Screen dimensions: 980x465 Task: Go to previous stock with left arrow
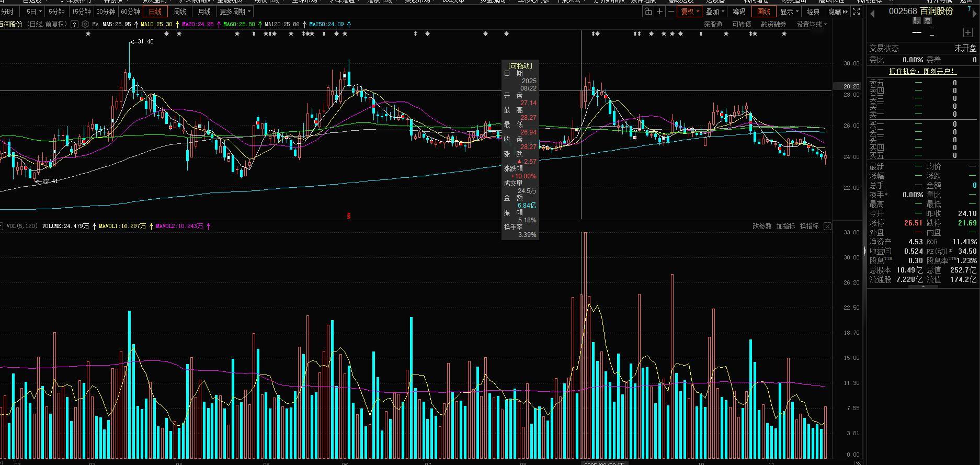tap(872, 14)
